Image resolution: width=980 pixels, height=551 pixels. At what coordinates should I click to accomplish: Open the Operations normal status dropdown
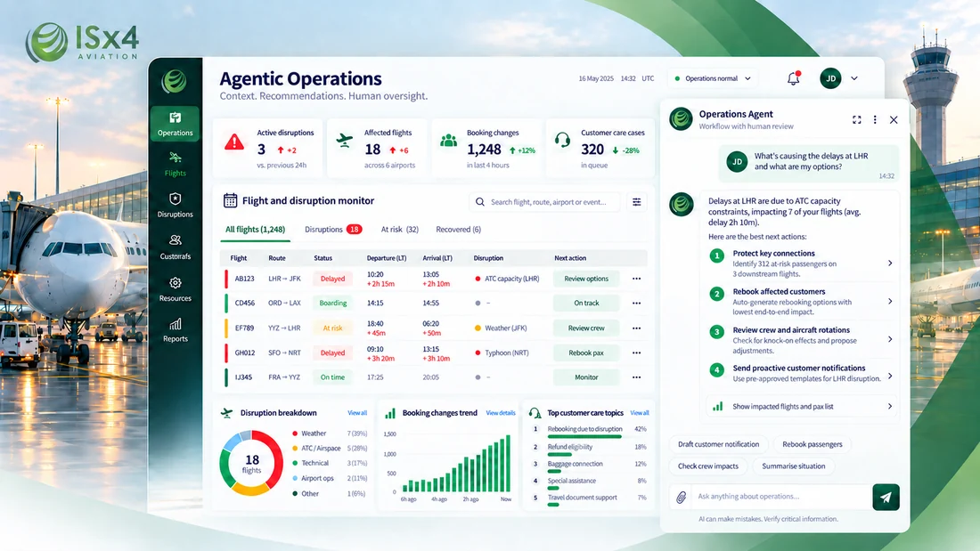[x=713, y=78]
